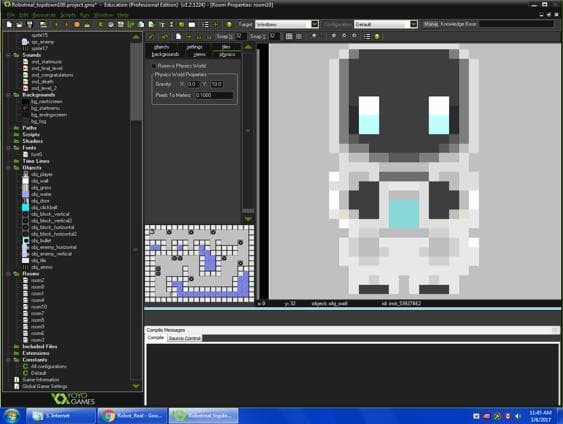Switch to the views tab in room properties
The width and height of the screenshot is (563, 424).
(199, 54)
